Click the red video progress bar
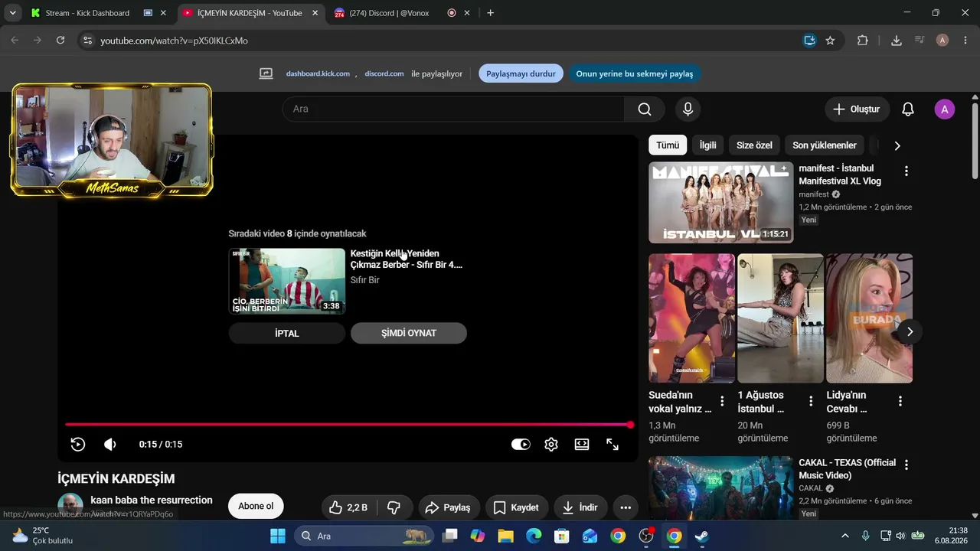 tap(348, 424)
